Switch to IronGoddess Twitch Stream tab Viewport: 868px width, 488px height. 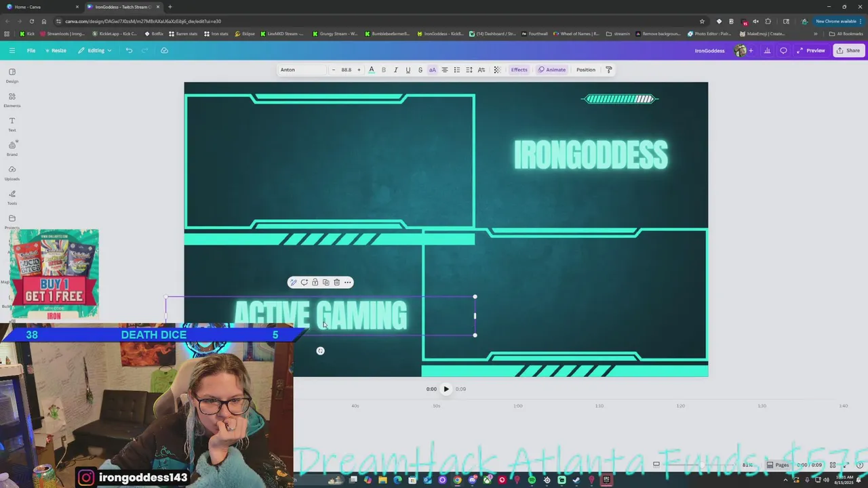point(123,7)
